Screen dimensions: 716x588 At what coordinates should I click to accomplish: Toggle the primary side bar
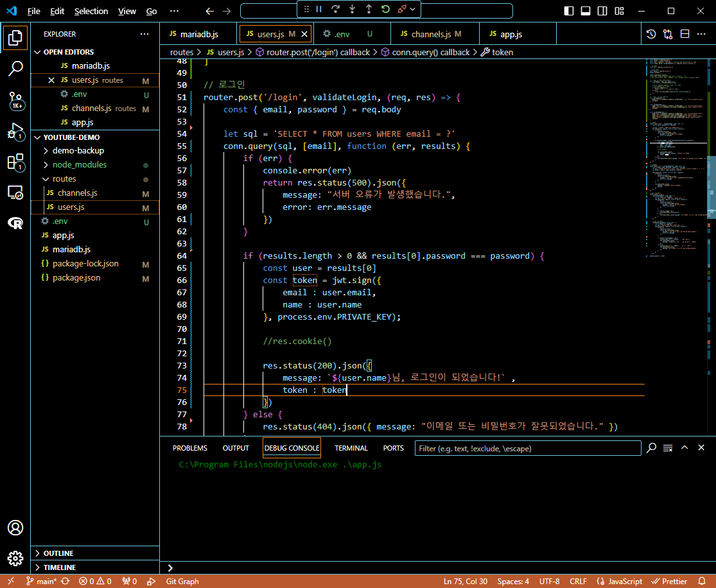569,11
